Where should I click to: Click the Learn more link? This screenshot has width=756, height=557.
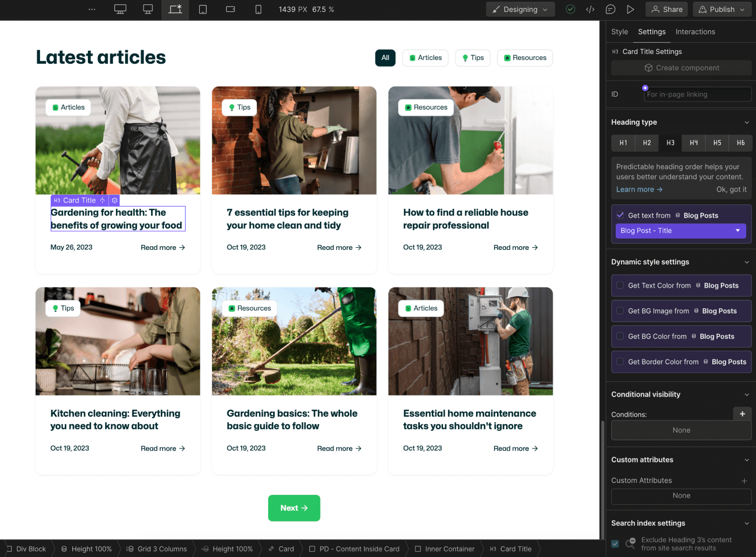[636, 189]
